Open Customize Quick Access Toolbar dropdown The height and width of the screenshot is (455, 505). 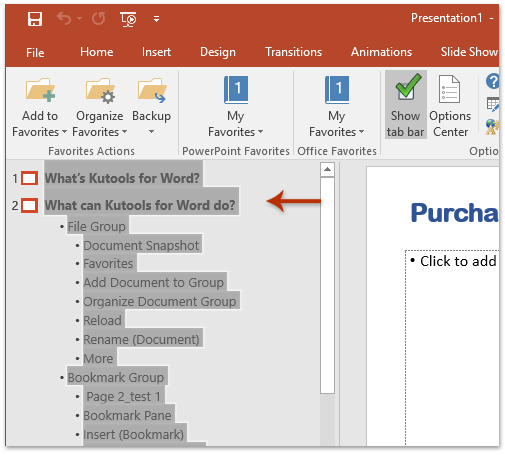point(156,19)
